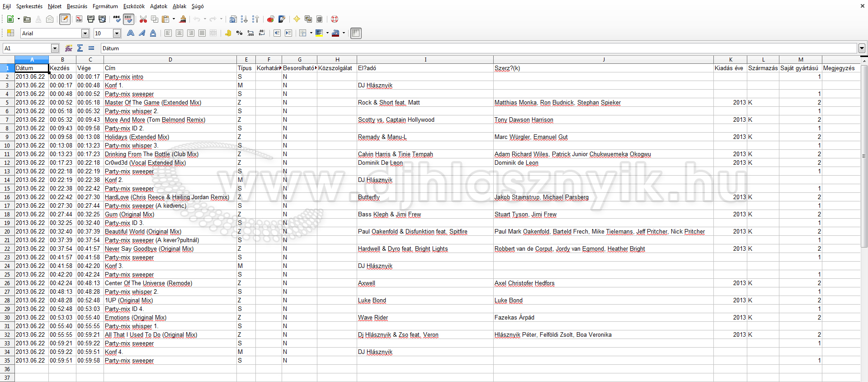Sort the column ascending
Viewport: 868px width, 382px height.
244,19
